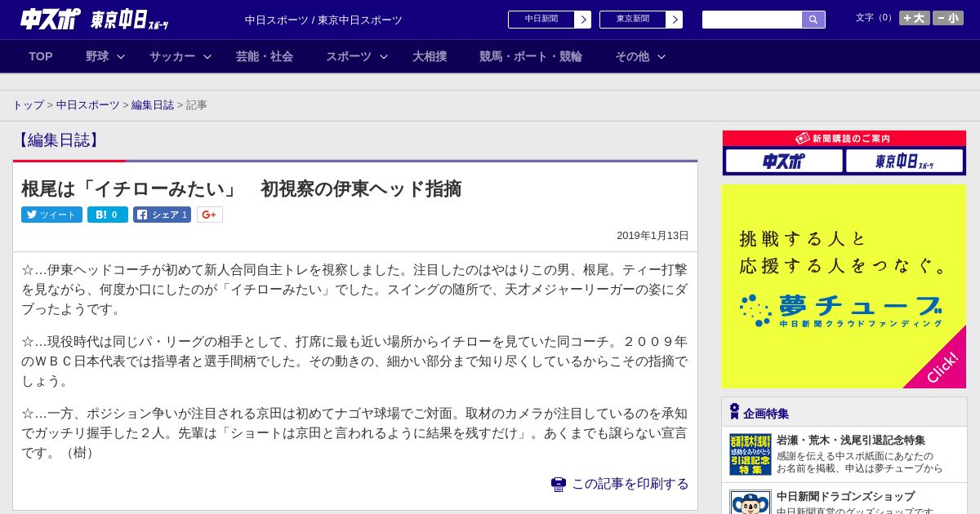Follow the トップ breadcrumb link
Viewport: 980px width, 514px height.
tap(29, 105)
